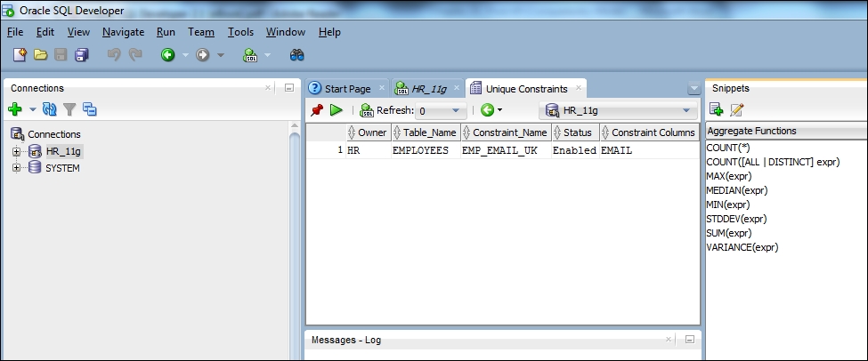The height and width of the screenshot is (361, 868).
Task: Click the green back arrow in report toolbar
Action: point(487,110)
